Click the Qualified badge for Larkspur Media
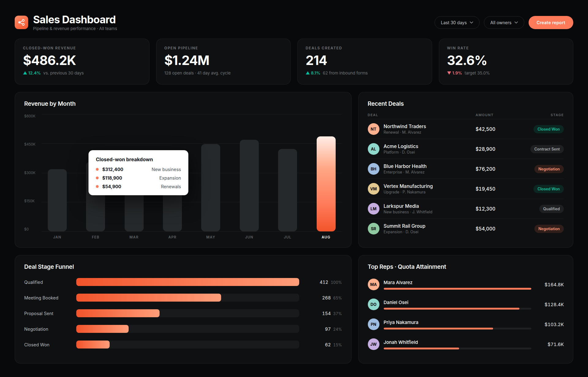The image size is (588, 377). coord(551,209)
